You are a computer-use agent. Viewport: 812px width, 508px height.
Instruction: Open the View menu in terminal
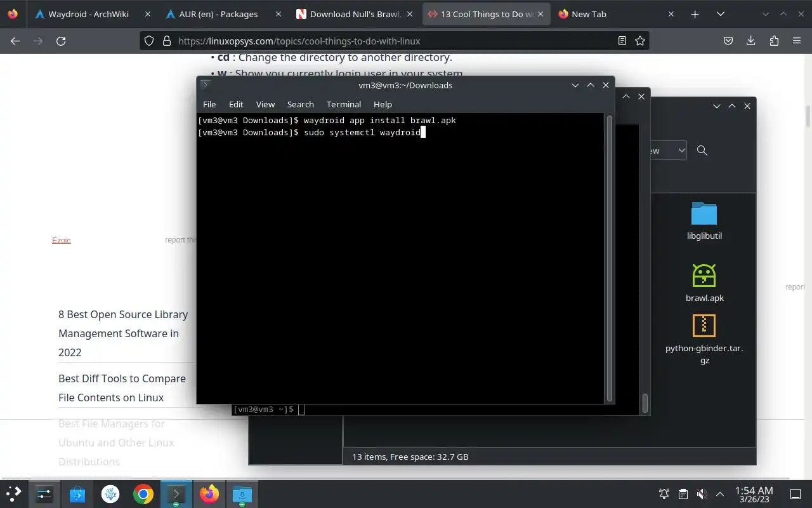(265, 104)
